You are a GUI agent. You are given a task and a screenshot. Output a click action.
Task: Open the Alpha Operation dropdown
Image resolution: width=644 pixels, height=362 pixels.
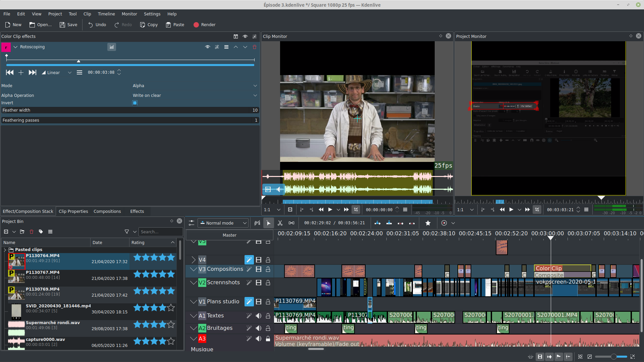(255, 96)
